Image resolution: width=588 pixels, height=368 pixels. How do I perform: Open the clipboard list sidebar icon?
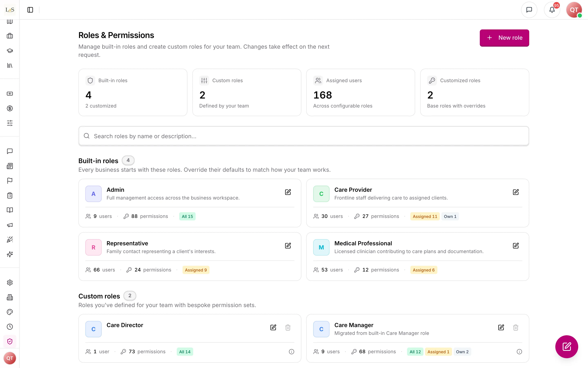10,195
